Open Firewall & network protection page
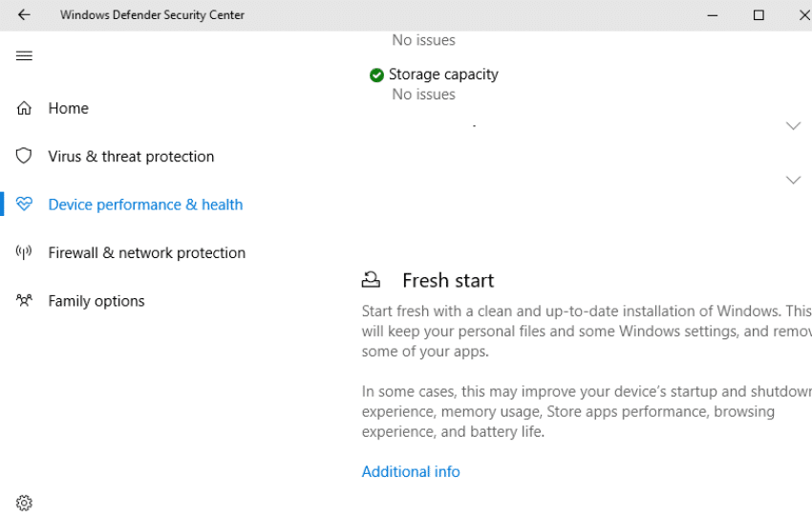Image resolution: width=812 pixels, height=517 pixels. coord(146,253)
